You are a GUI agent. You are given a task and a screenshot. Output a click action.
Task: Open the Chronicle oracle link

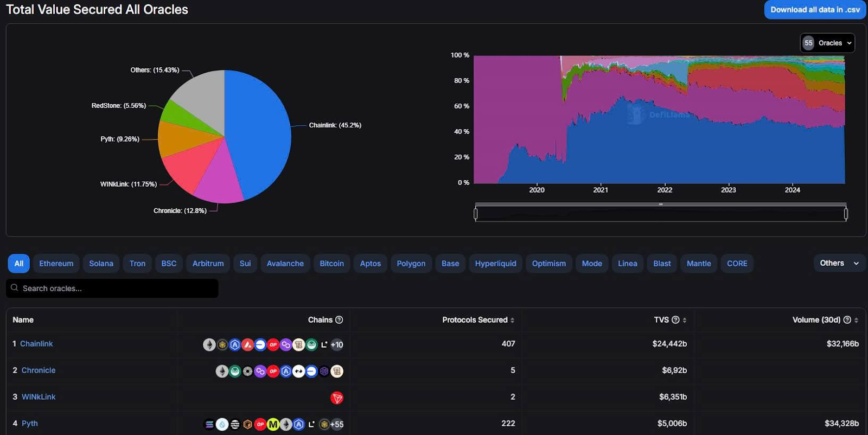coord(39,370)
